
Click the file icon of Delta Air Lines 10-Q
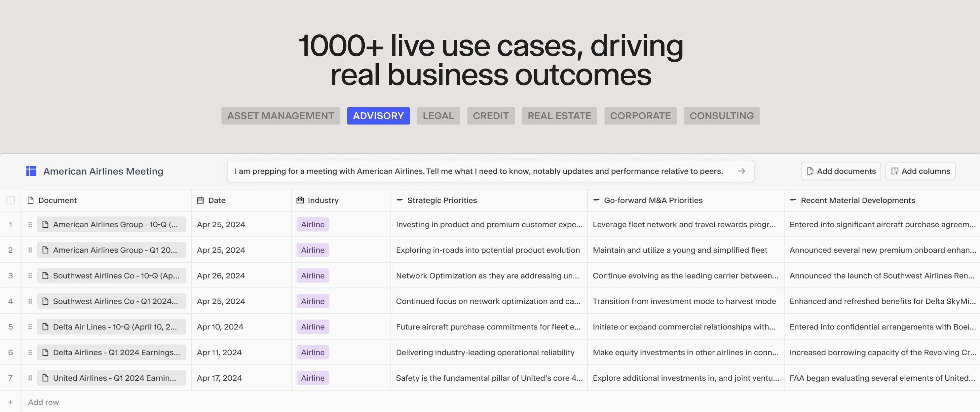click(x=45, y=327)
